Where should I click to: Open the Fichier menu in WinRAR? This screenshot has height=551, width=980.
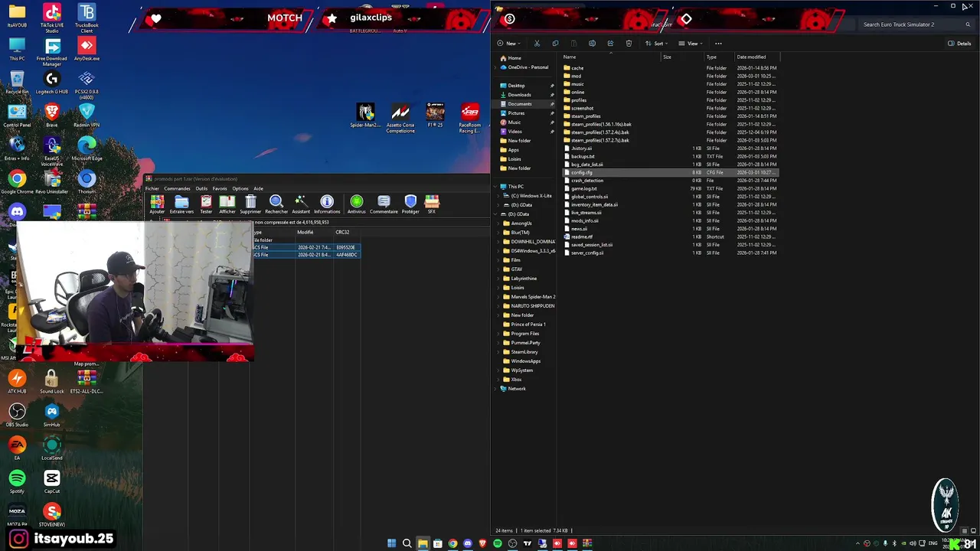tap(152, 188)
